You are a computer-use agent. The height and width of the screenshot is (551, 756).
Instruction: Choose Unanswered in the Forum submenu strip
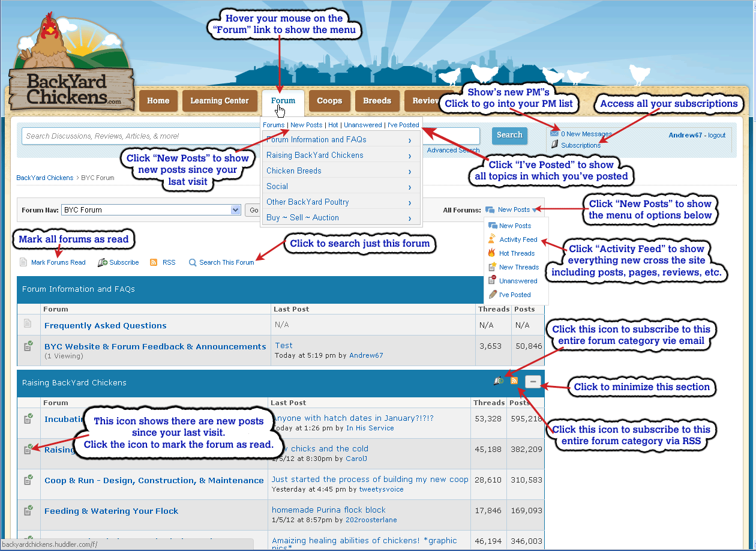[x=363, y=125]
